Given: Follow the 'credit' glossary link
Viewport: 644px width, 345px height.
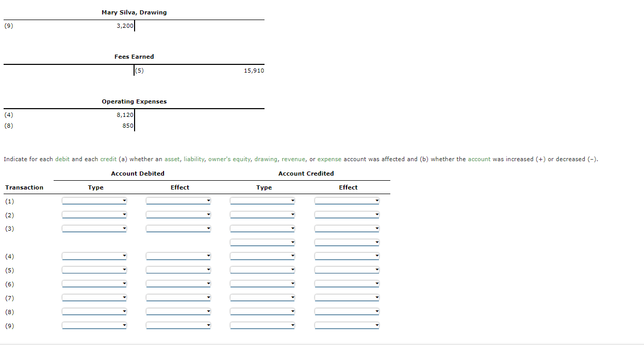Looking at the screenshot, I should (x=108, y=159).
